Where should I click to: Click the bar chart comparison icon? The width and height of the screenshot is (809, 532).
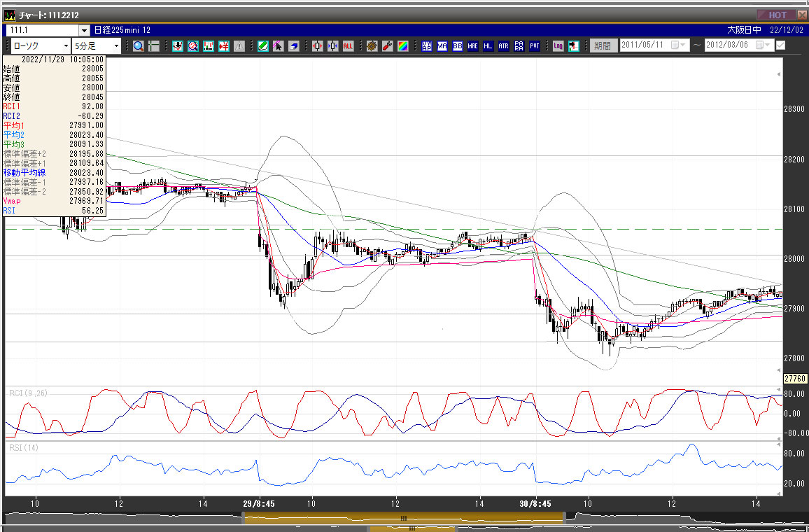(209, 46)
